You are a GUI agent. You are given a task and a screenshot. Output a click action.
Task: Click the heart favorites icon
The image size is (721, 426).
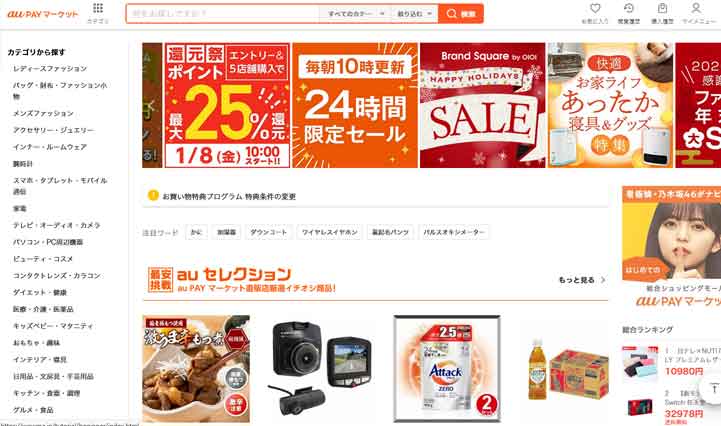pyautogui.click(x=595, y=8)
